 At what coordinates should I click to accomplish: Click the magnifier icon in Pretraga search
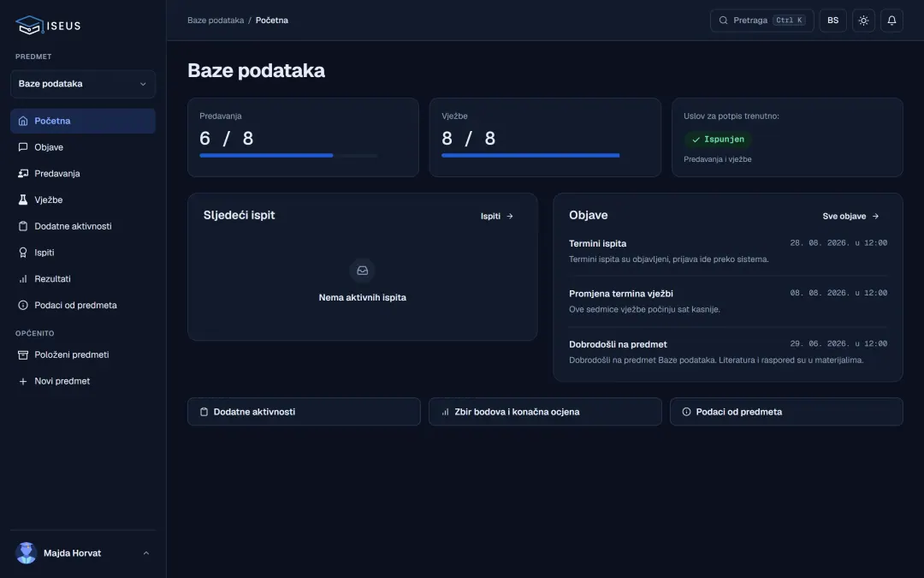coord(723,20)
